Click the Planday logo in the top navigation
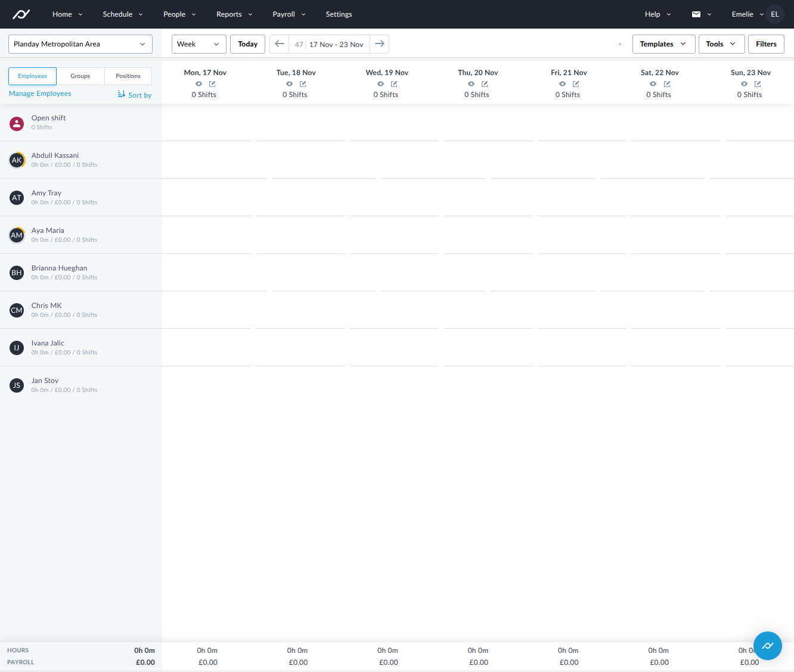The image size is (794, 672). [22, 14]
